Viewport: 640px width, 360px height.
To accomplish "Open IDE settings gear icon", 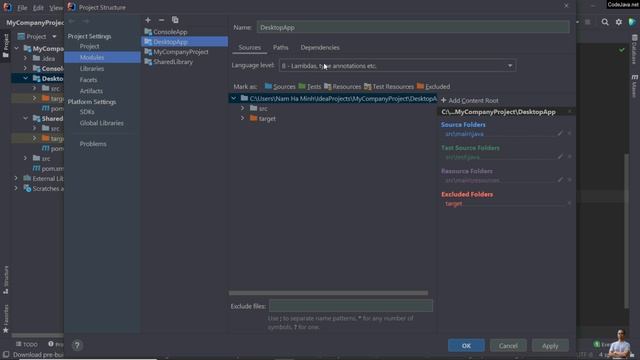I will (x=619, y=22).
